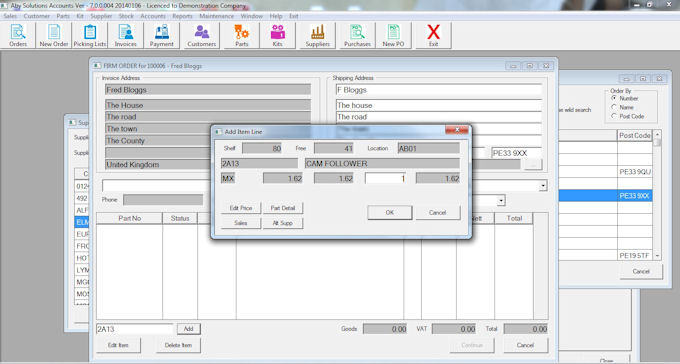680x364 pixels.
Task: Select the PE33 9QU post code cell
Action: [x=634, y=172]
